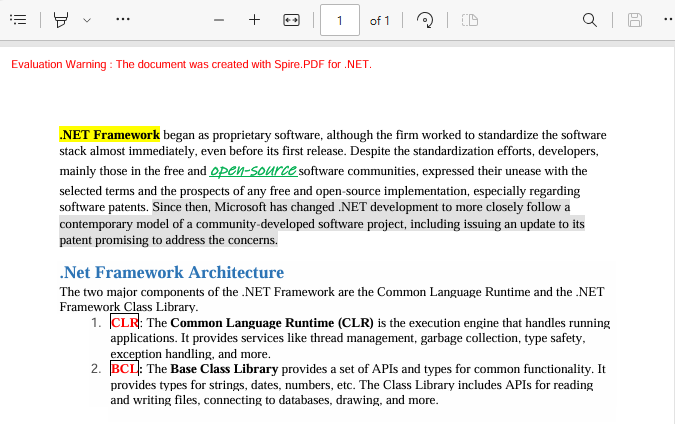This screenshot has width=675, height=424.
Task: Expand the highlight color dropdown arrow
Action: (x=87, y=20)
